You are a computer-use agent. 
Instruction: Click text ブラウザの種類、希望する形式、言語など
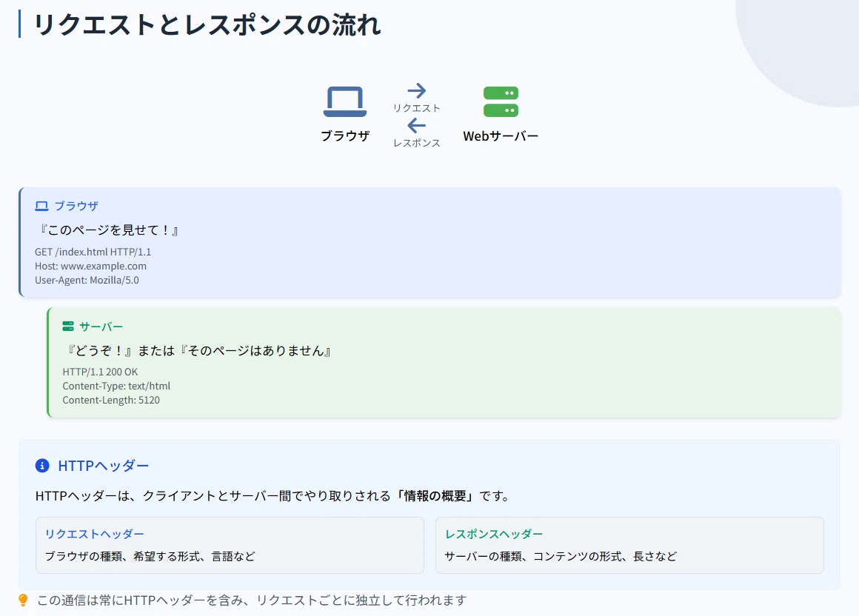(x=150, y=556)
